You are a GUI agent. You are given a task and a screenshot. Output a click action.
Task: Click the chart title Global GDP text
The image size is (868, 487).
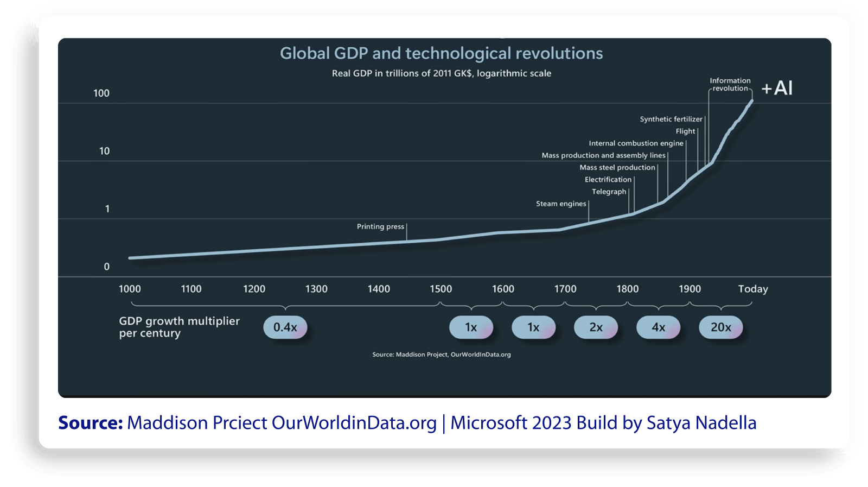[441, 53]
